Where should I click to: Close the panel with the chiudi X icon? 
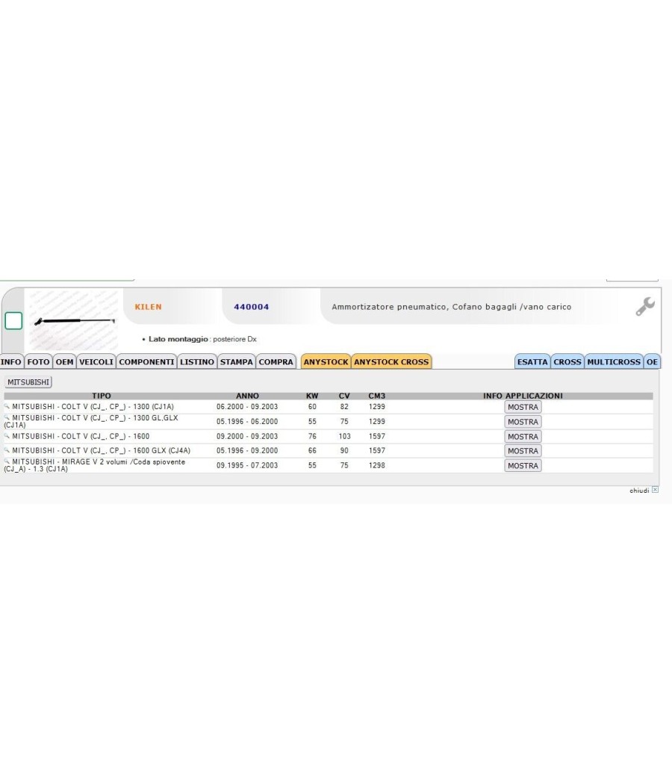[x=655, y=490]
